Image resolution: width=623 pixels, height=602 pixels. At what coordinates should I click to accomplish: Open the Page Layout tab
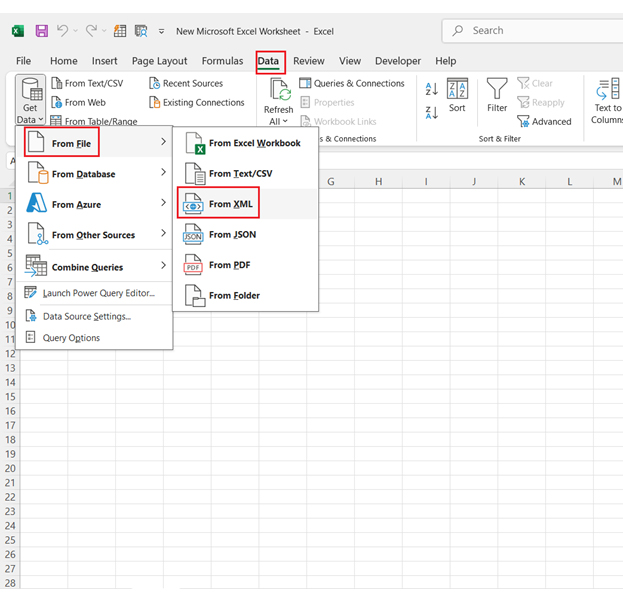click(x=159, y=61)
